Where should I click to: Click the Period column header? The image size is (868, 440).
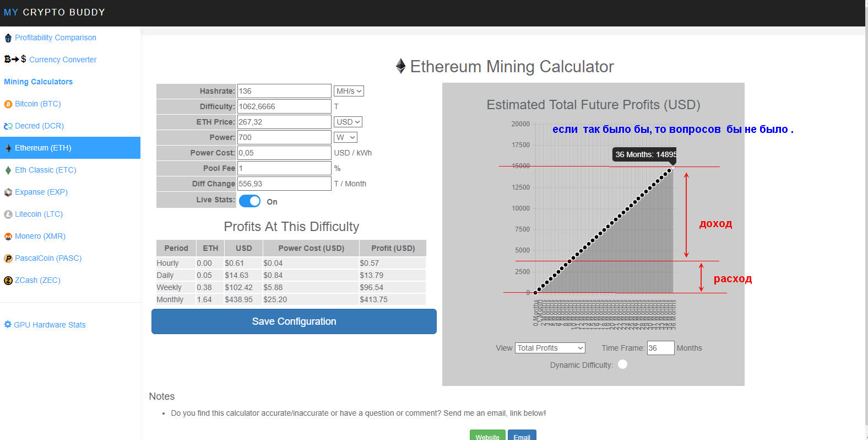point(176,248)
